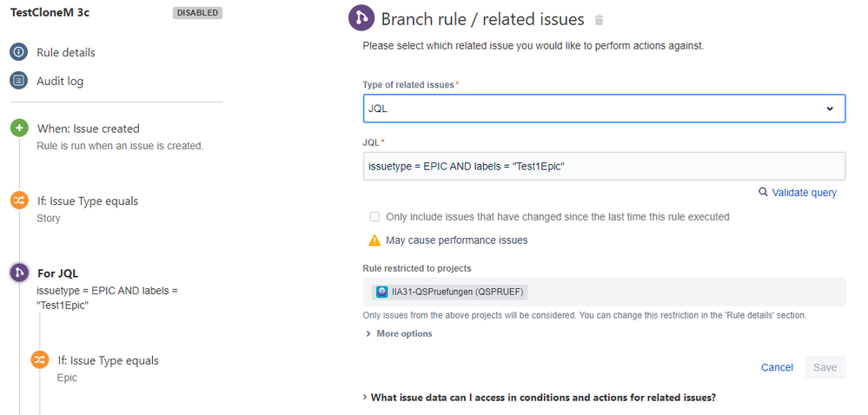868x415 pixels.
Task: Click the Save button
Action: pyautogui.click(x=825, y=367)
